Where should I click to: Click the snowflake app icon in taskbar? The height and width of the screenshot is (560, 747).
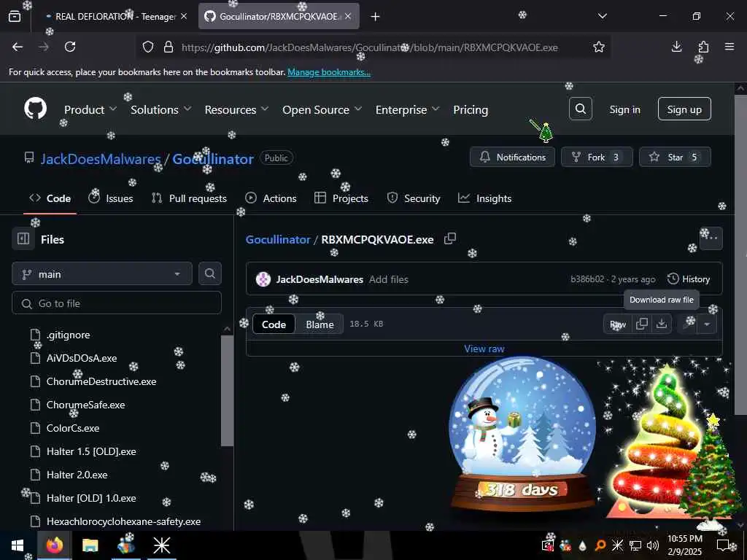coord(161,545)
